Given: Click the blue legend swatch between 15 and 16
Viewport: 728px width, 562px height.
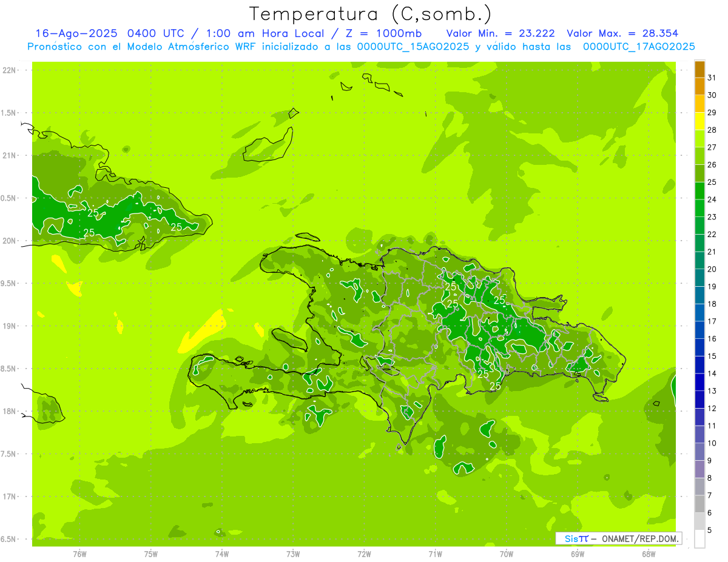Looking at the screenshot, I should tap(699, 347).
